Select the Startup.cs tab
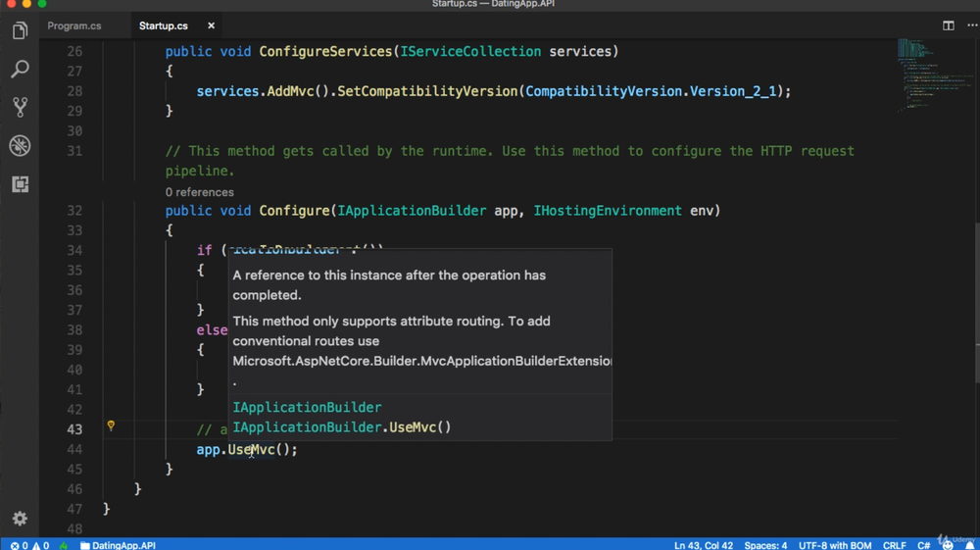Image resolution: width=980 pixels, height=550 pixels. click(x=163, y=25)
